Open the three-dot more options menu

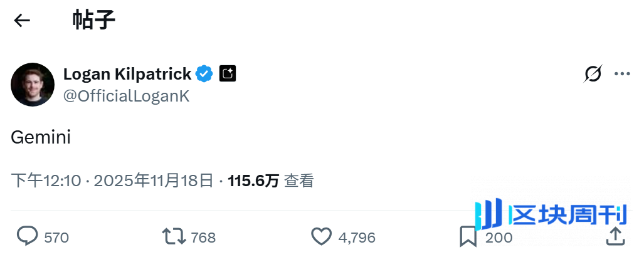621,74
